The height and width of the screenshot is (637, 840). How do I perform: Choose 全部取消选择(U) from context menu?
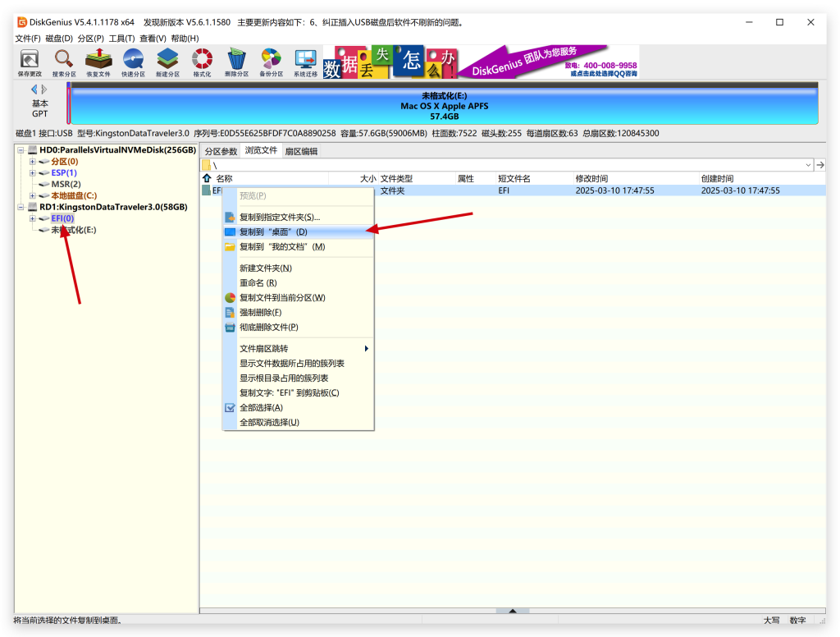299,422
